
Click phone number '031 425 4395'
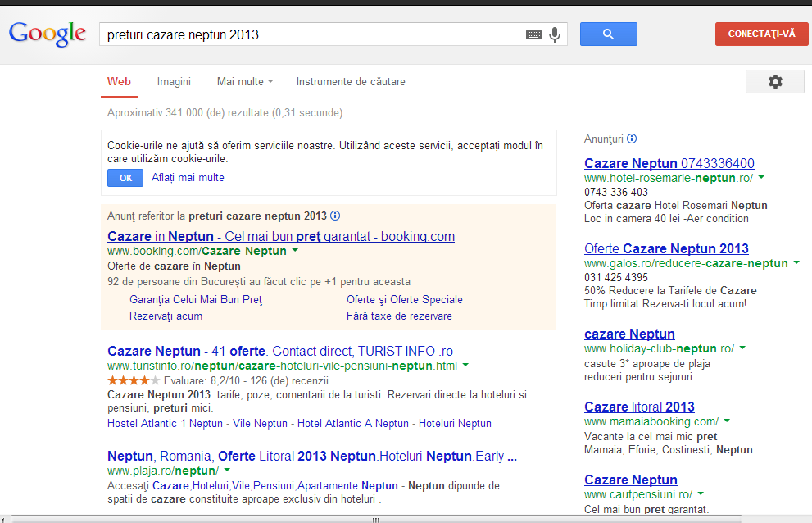click(x=615, y=277)
